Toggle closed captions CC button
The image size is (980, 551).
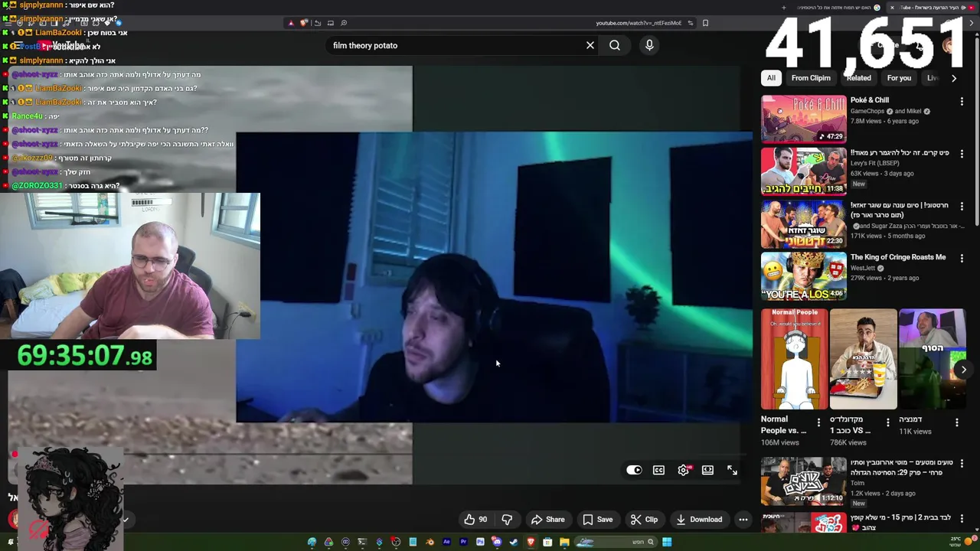coord(658,471)
